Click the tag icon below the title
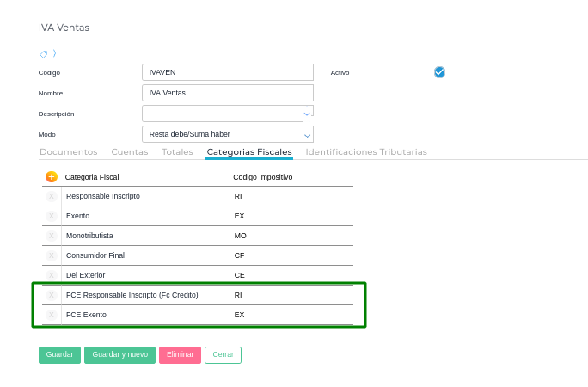This screenshot has height=387, width=588. [x=44, y=54]
